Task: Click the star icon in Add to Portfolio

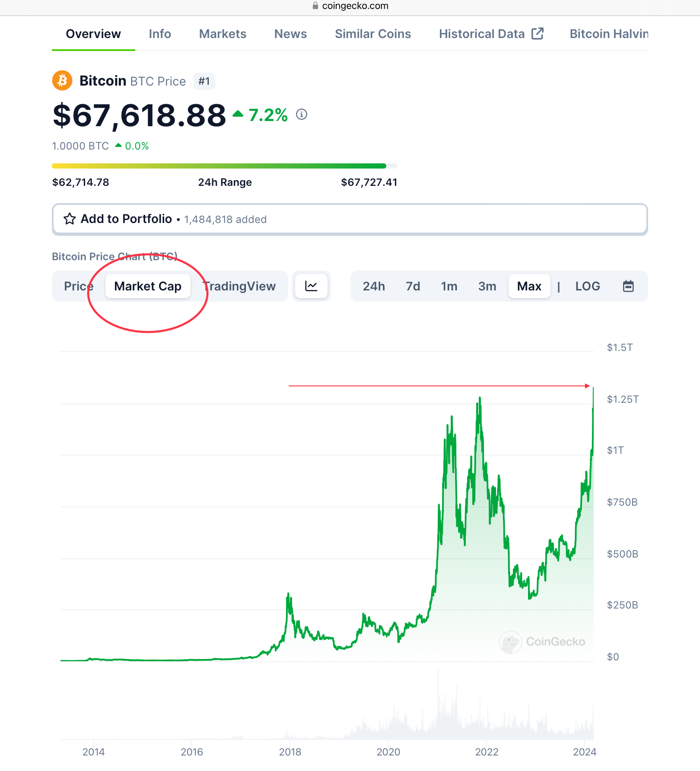Action: point(70,219)
